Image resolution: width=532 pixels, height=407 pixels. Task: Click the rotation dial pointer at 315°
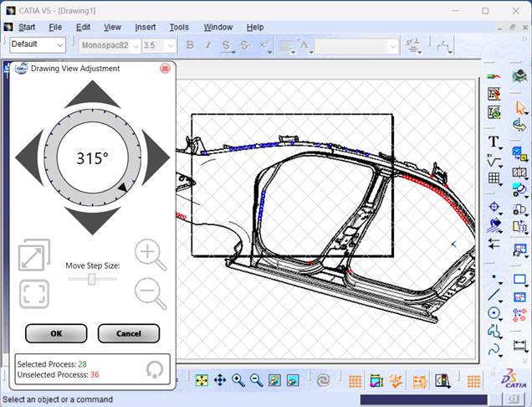pyautogui.click(x=122, y=188)
